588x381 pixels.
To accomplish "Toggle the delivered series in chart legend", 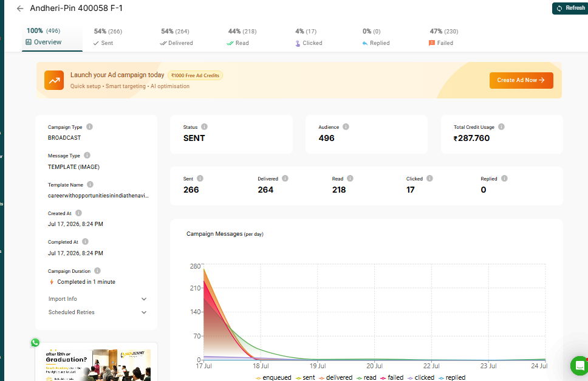I will (336, 377).
